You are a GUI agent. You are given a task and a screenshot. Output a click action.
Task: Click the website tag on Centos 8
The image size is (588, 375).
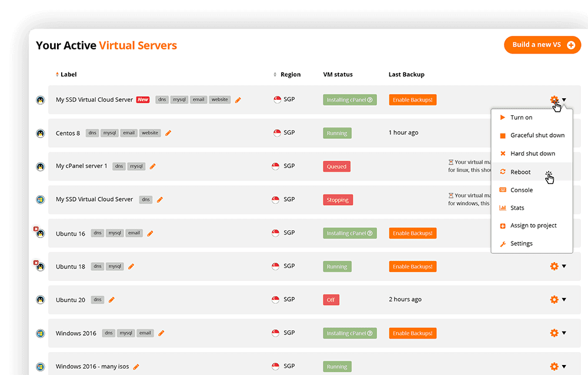[150, 133]
